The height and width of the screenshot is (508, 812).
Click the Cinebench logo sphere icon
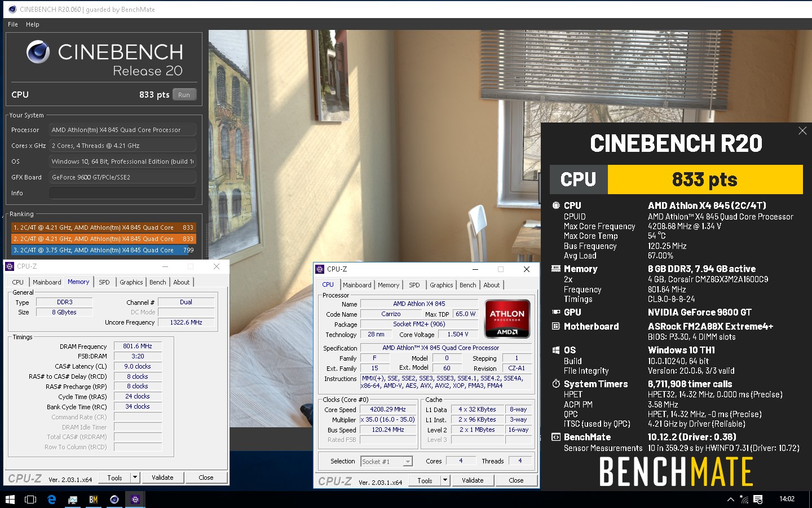coord(38,52)
